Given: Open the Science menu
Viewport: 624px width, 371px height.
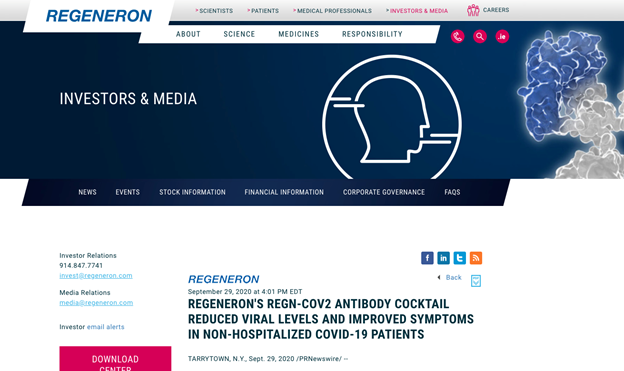Looking at the screenshot, I should coord(239,34).
